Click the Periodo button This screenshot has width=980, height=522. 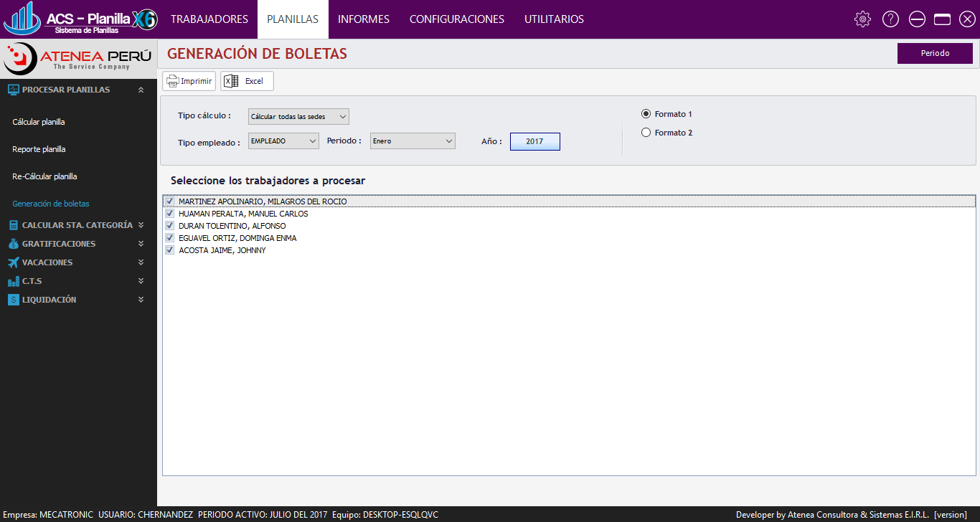tap(935, 53)
